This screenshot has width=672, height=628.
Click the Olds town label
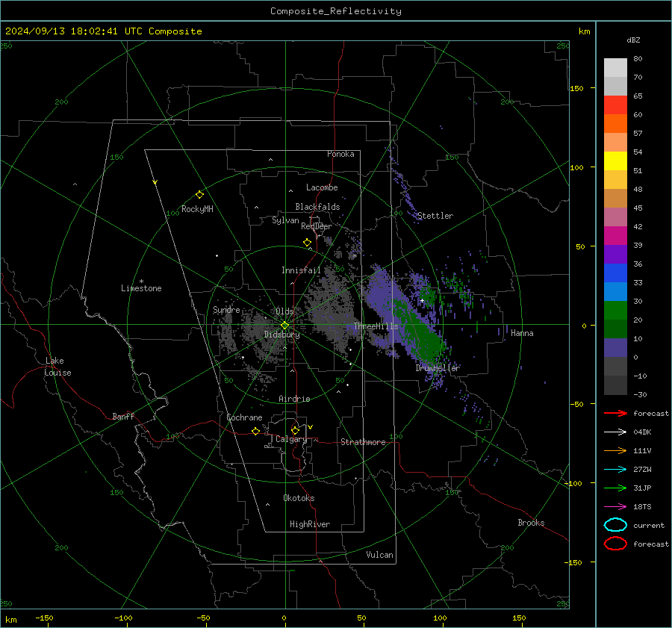click(284, 311)
